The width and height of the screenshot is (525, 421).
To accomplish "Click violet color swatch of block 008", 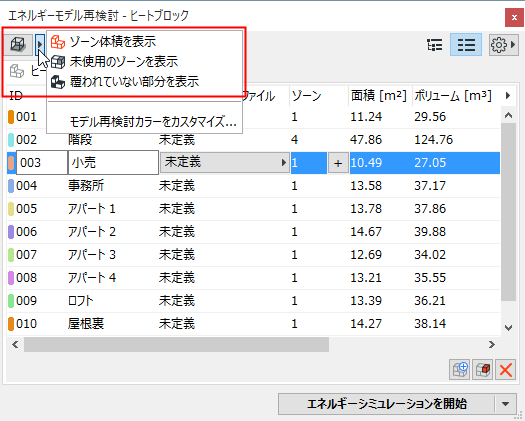I will click(x=11, y=278).
